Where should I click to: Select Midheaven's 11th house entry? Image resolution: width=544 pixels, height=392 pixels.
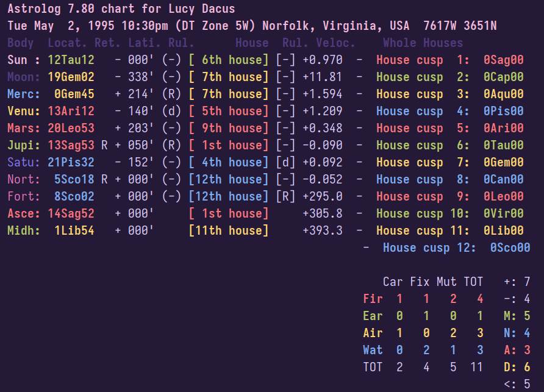(229, 231)
